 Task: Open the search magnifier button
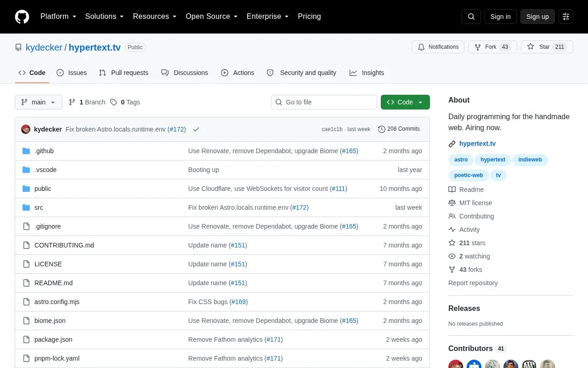pyautogui.click(x=471, y=17)
